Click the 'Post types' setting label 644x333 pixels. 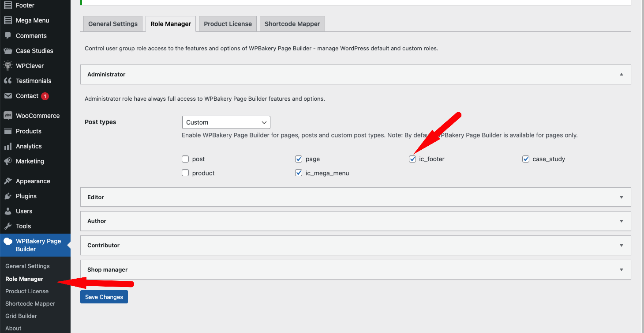click(x=101, y=122)
